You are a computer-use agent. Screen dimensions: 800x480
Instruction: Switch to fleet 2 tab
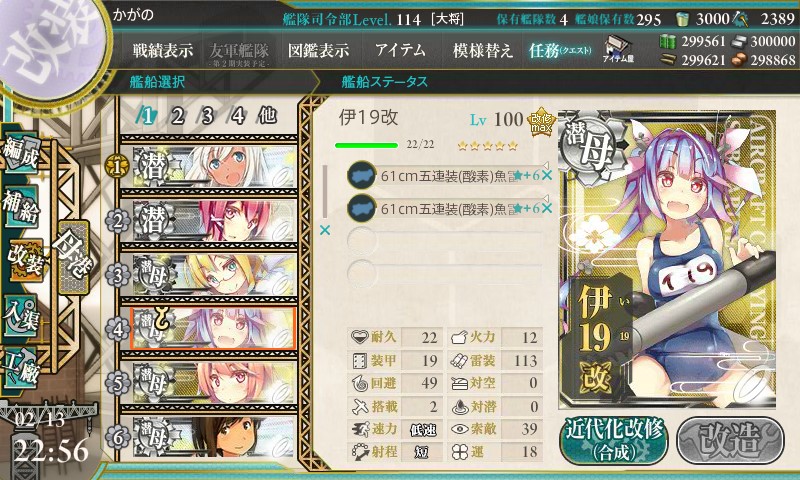(x=177, y=116)
